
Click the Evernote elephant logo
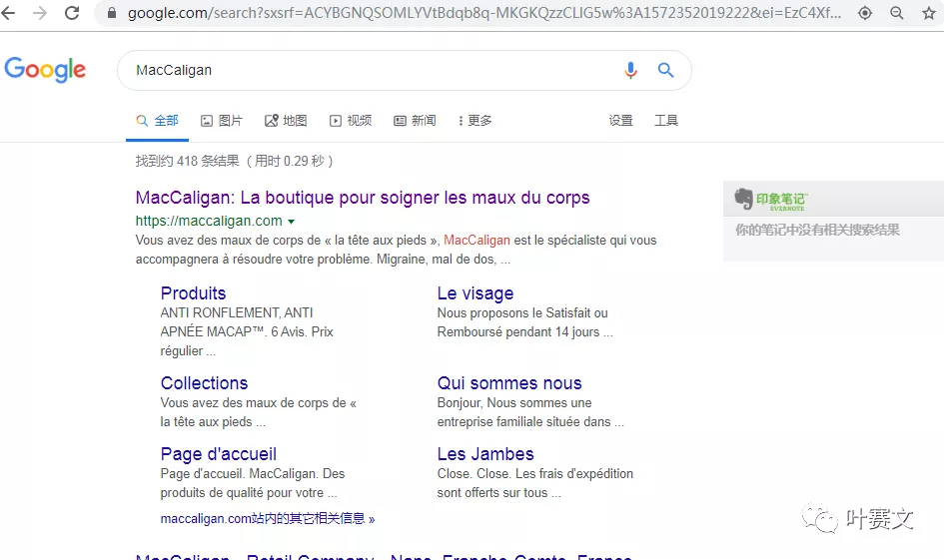[x=744, y=200]
